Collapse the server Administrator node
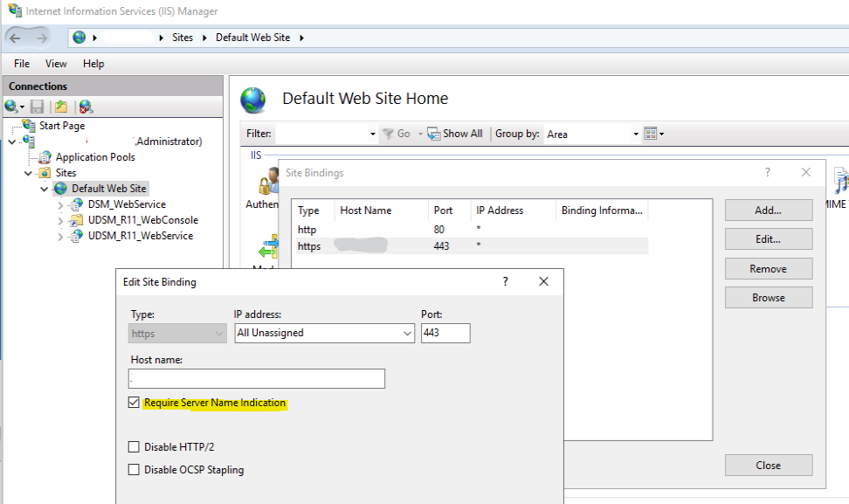Image resolution: width=849 pixels, height=504 pixels. (x=12, y=142)
